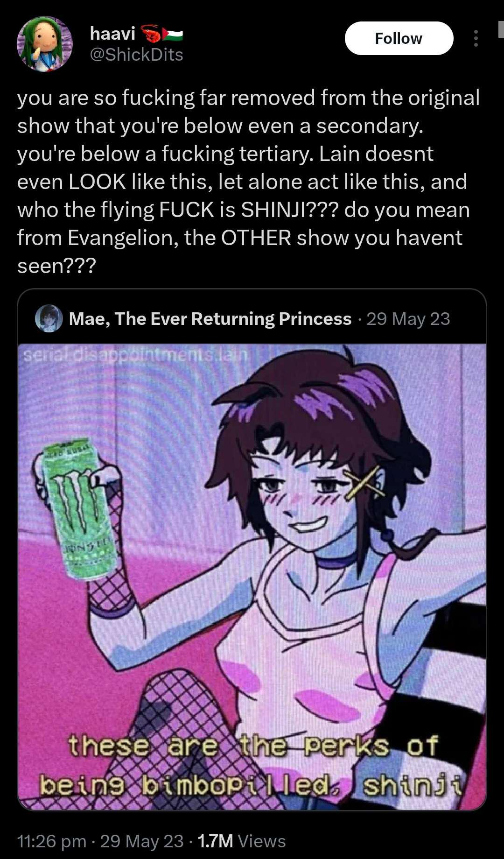Open the @ShickDits handle link
504x859 pixels.
[x=136, y=55]
